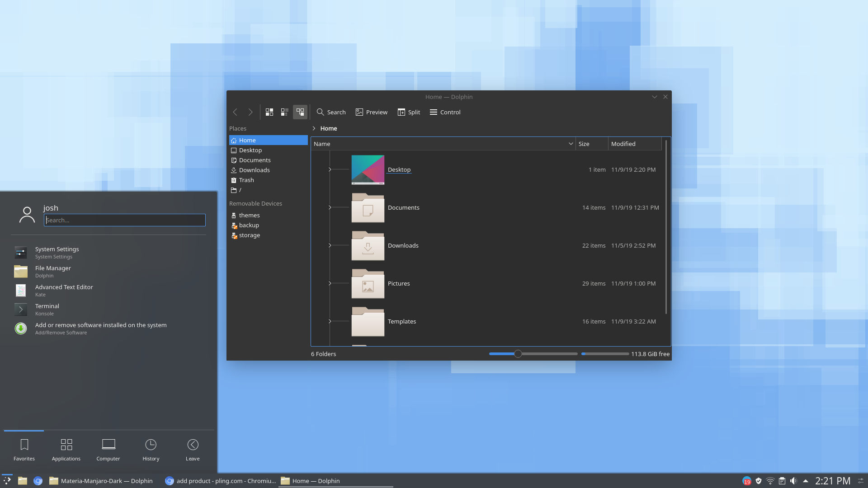Go back with Dolphin's back arrow
Screen dimensions: 868x488
point(235,112)
